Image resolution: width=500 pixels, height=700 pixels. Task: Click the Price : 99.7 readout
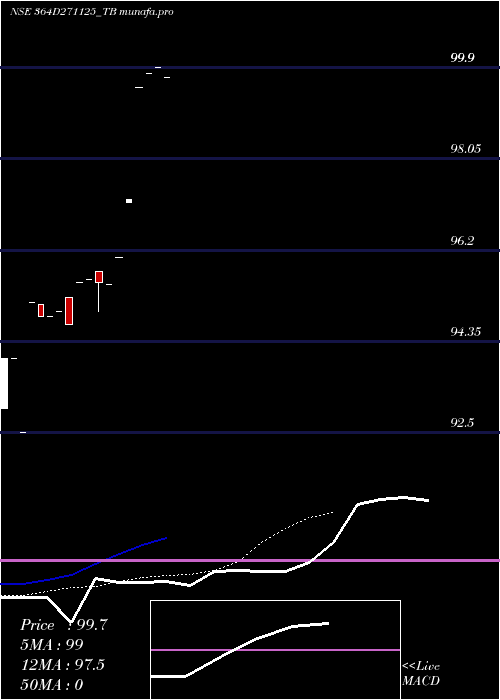click(x=64, y=625)
